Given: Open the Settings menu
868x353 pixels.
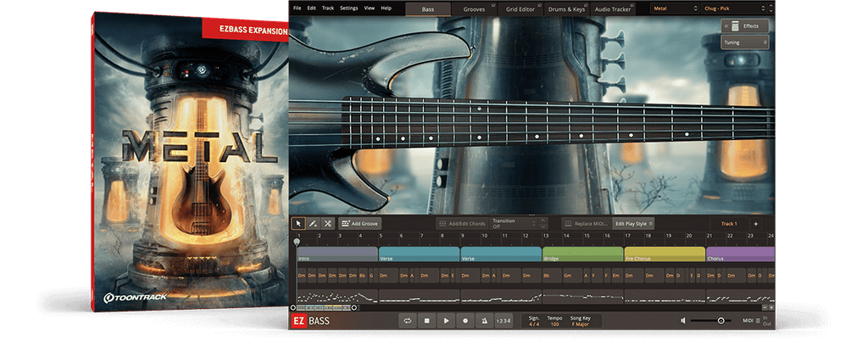Looking at the screenshot, I should [x=348, y=8].
